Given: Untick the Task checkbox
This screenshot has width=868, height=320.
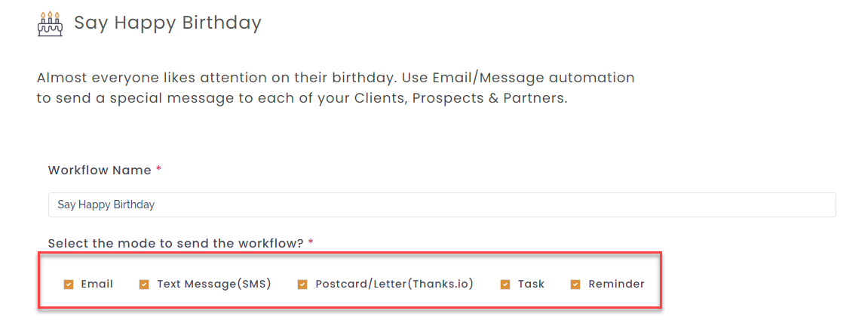Looking at the screenshot, I should pyautogui.click(x=505, y=285).
